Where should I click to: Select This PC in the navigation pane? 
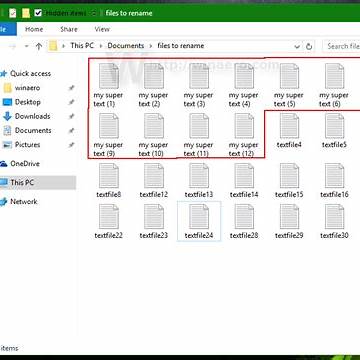(22, 182)
